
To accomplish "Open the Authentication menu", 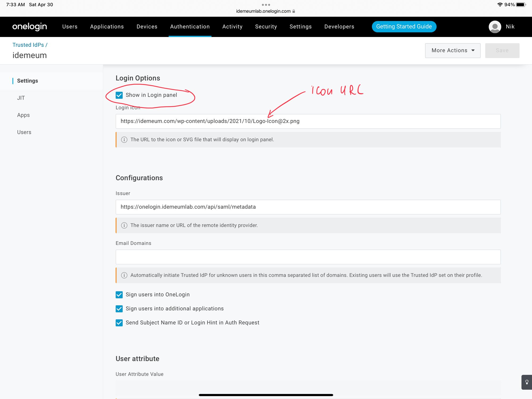I will click(x=190, y=27).
